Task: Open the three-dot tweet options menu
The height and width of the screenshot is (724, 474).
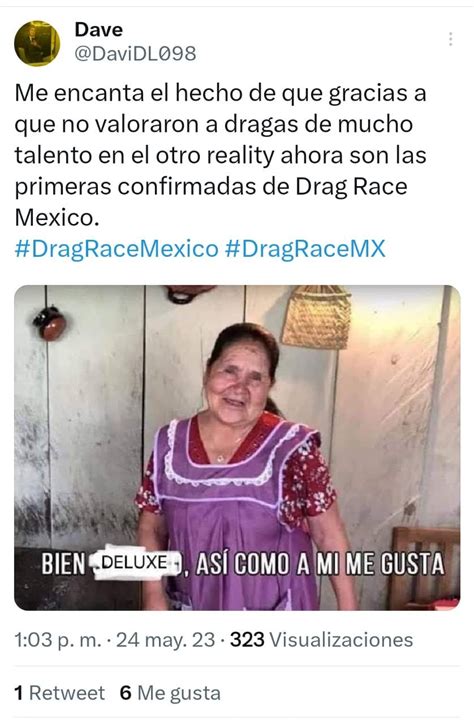Action: [450, 39]
